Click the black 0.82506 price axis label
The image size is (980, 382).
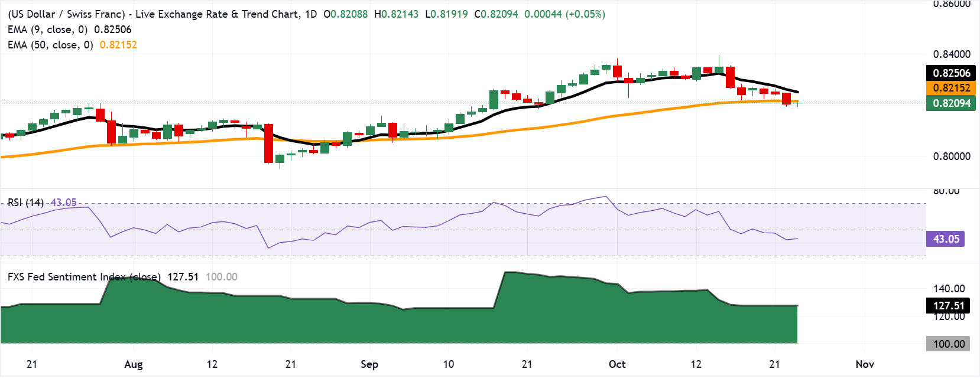pyautogui.click(x=952, y=73)
